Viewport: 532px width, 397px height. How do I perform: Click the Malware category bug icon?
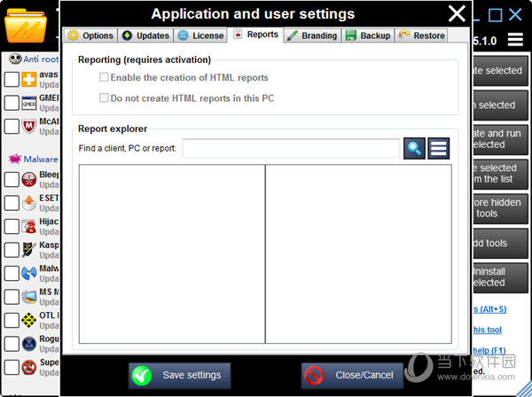(15, 159)
